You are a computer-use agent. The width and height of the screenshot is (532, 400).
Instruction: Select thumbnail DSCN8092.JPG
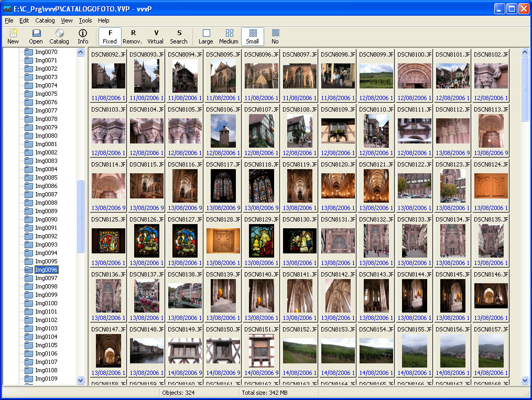pyautogui.click(x=108, y=76)
